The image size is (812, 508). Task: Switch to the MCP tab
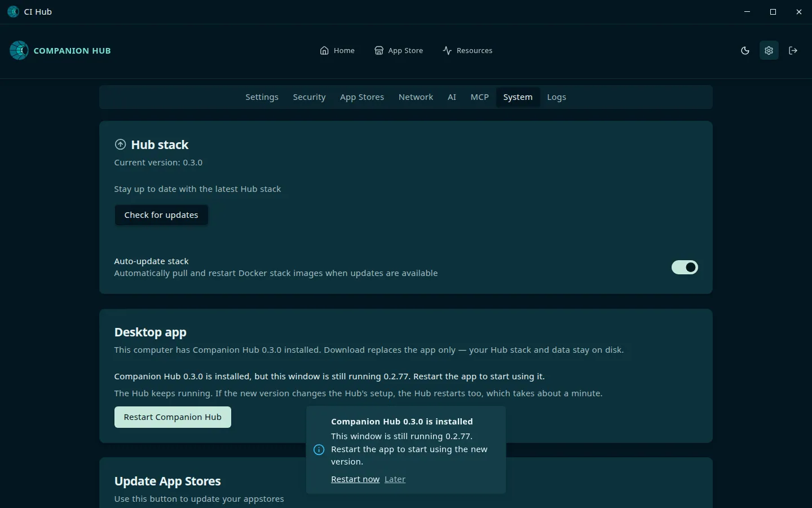pos(480,97)
